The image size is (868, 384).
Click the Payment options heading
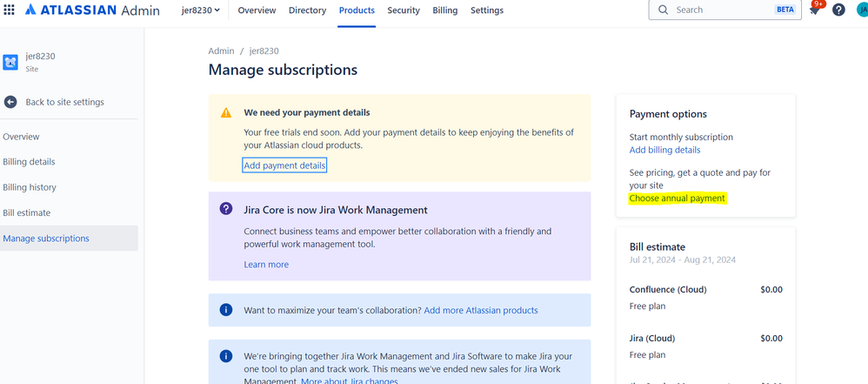pyautogui.click(x=668, y=113)
